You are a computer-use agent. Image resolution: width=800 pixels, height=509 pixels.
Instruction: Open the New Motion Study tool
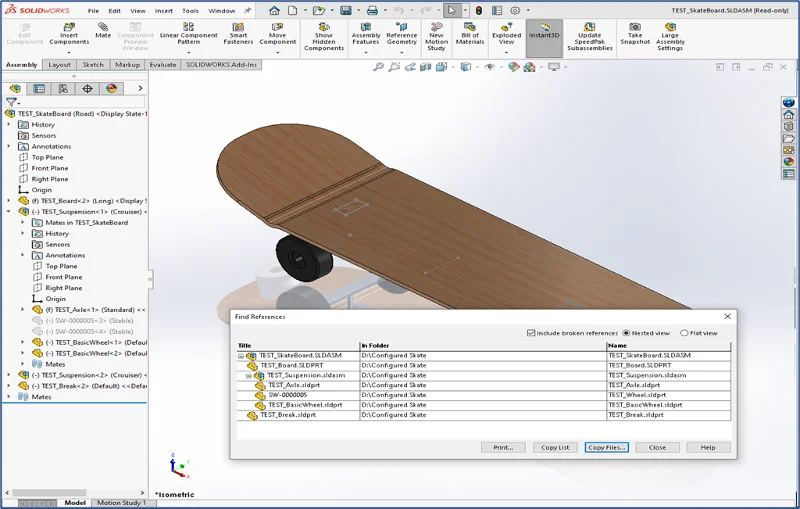coord(436,34)
